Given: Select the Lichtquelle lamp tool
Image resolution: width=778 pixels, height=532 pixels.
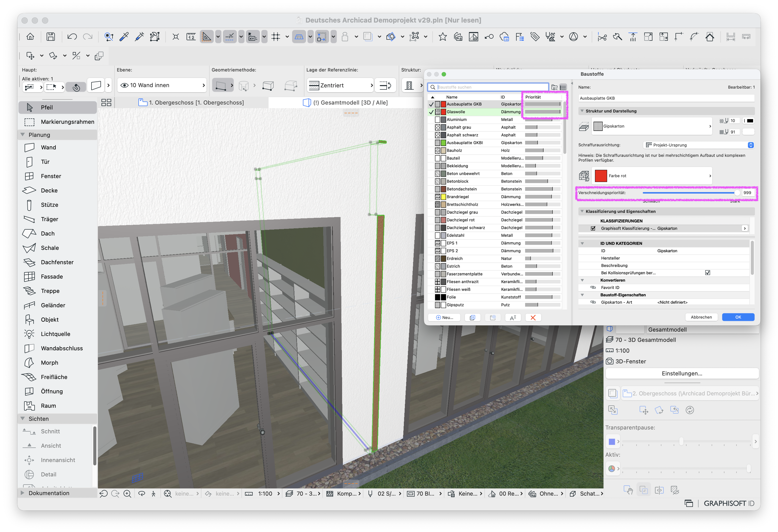Looking at the screenshot, I should (58, 334).
